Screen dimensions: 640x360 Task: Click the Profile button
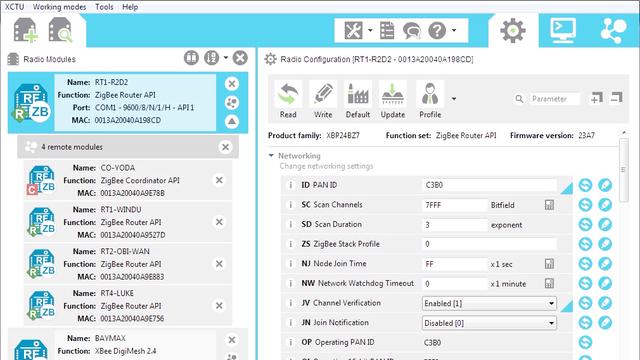pos(430,100)
